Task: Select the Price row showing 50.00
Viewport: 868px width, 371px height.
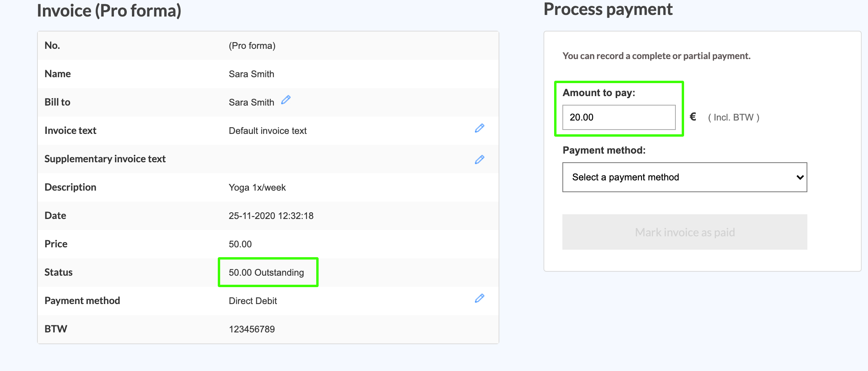Action: (x=240, y=244)
